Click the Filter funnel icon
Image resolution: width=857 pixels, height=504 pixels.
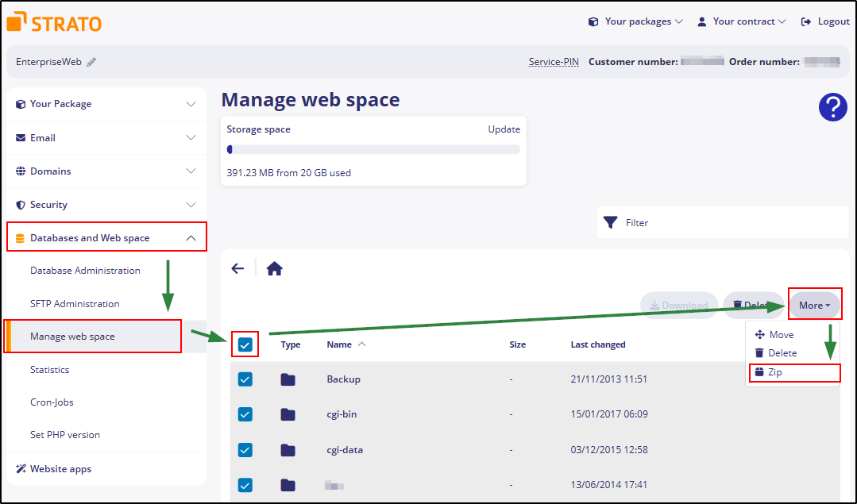(x=610, y=223)
